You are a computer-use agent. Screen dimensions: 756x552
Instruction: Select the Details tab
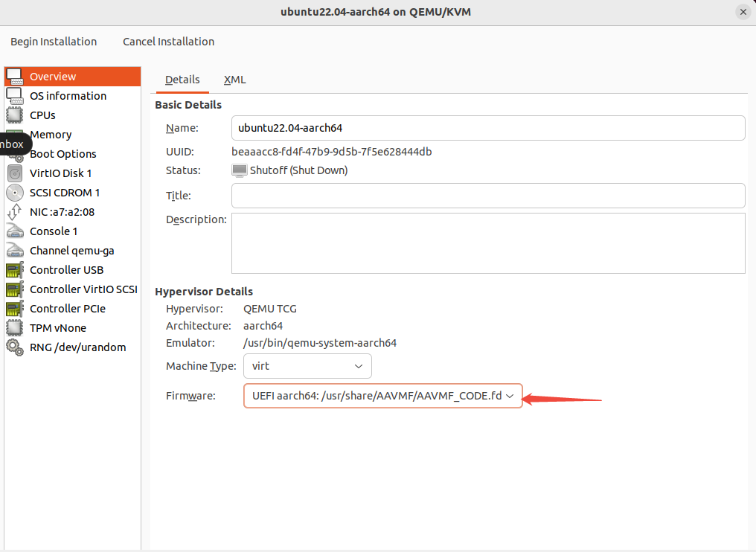(182, 80)
